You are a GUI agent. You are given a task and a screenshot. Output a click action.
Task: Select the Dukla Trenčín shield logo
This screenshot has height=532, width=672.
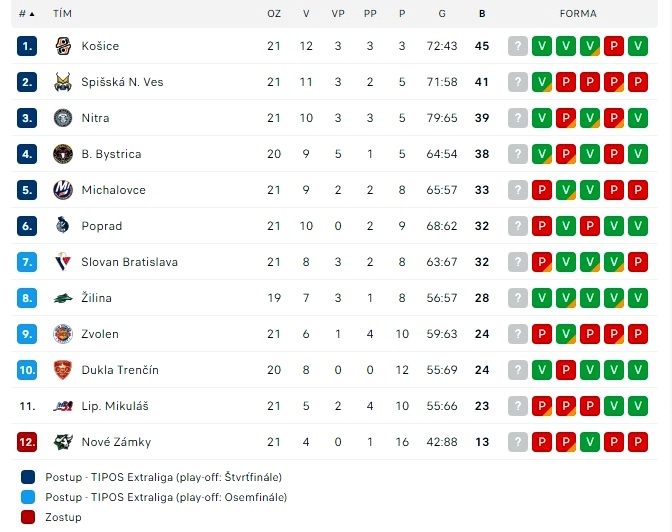63,370
